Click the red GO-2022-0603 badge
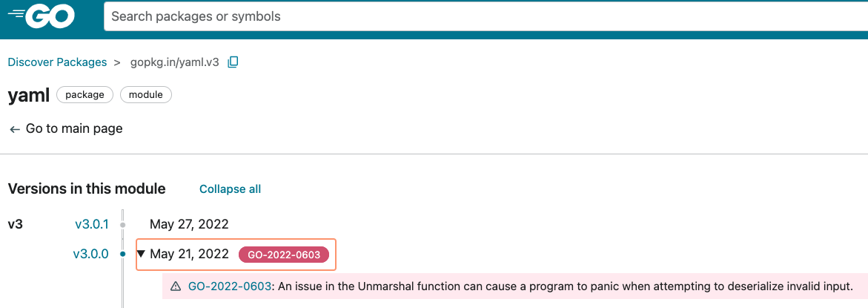This screenshot has width=868, height=308. [284, 255]
